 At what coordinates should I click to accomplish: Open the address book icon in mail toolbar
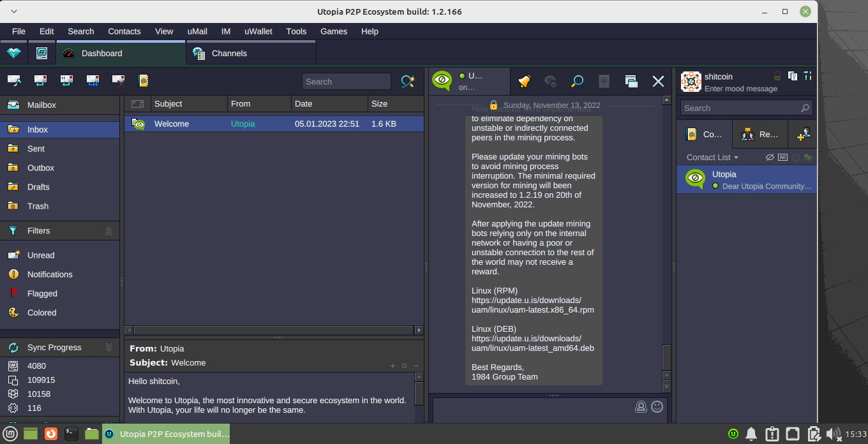(144, 81)
